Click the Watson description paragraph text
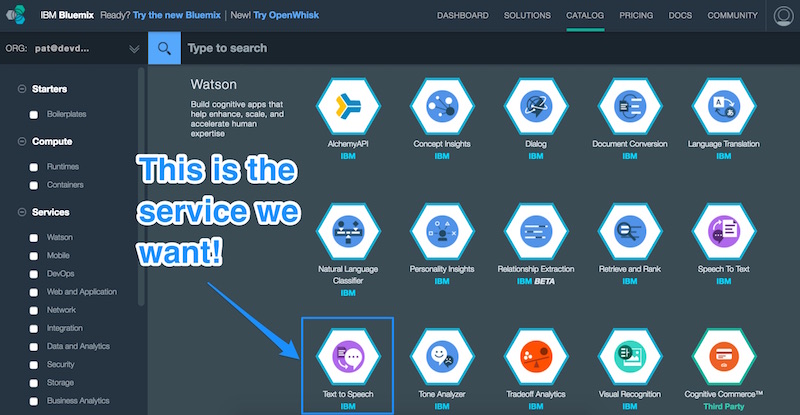 pyautogui.click(x=237, y=119)
